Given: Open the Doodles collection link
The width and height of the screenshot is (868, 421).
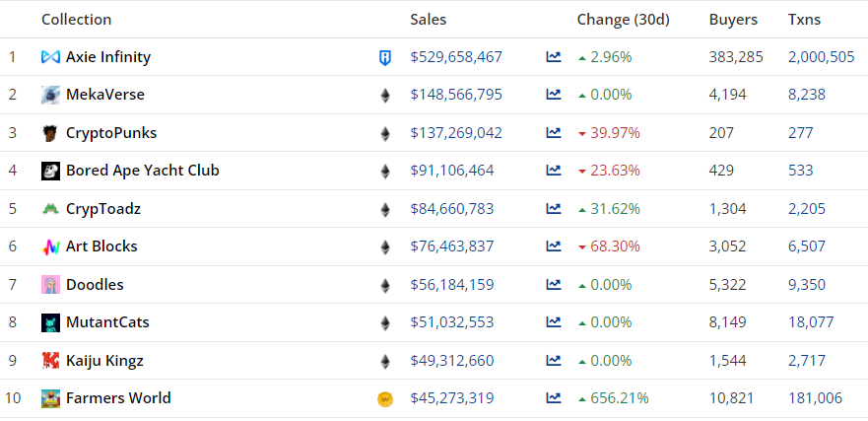Looking at the screenshot, I should 95,285.
